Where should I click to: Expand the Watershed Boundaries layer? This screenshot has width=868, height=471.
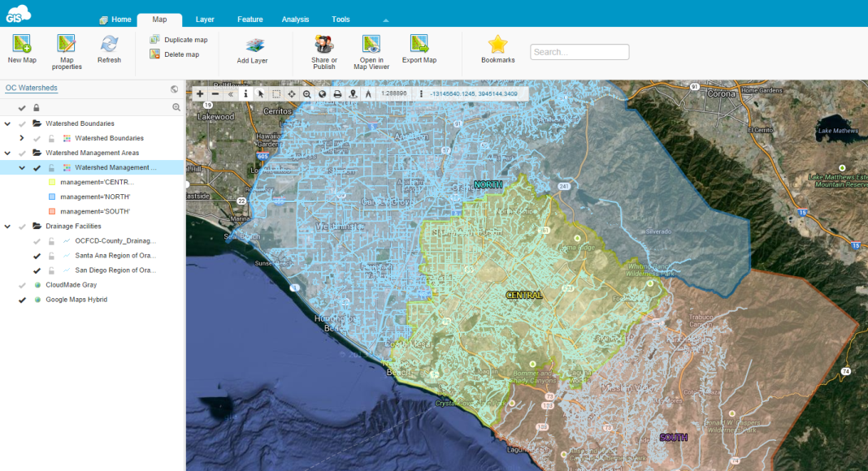(x=22, y=138)
